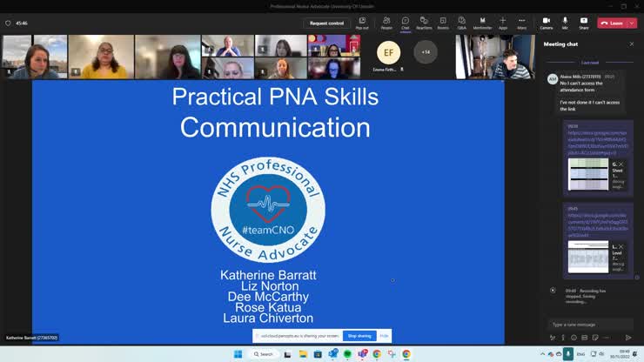
Task: Hide the screen sharing notification bar
Action: [x=384, y=335]
